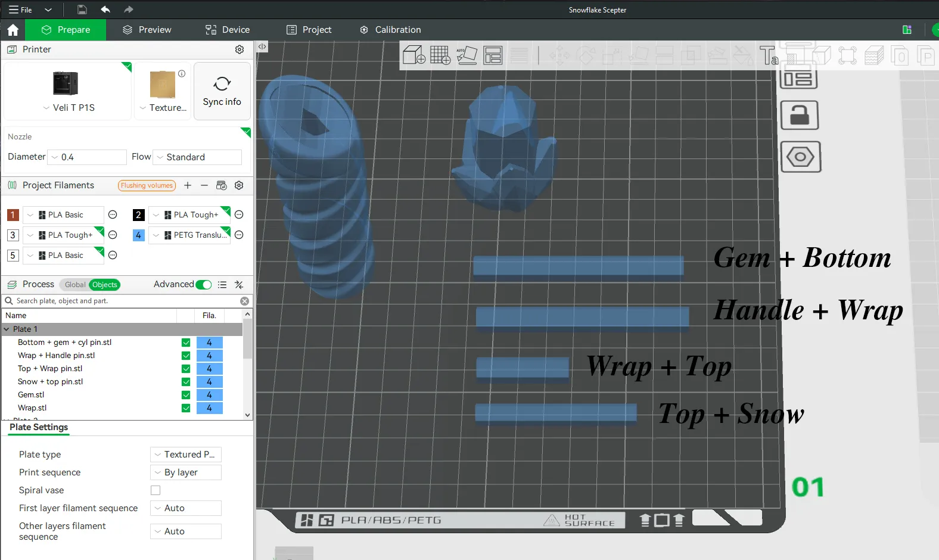Viewport: 939px width, 560px height.
Task: Open the nozzle Diameter dropdown
Action: 87,157
